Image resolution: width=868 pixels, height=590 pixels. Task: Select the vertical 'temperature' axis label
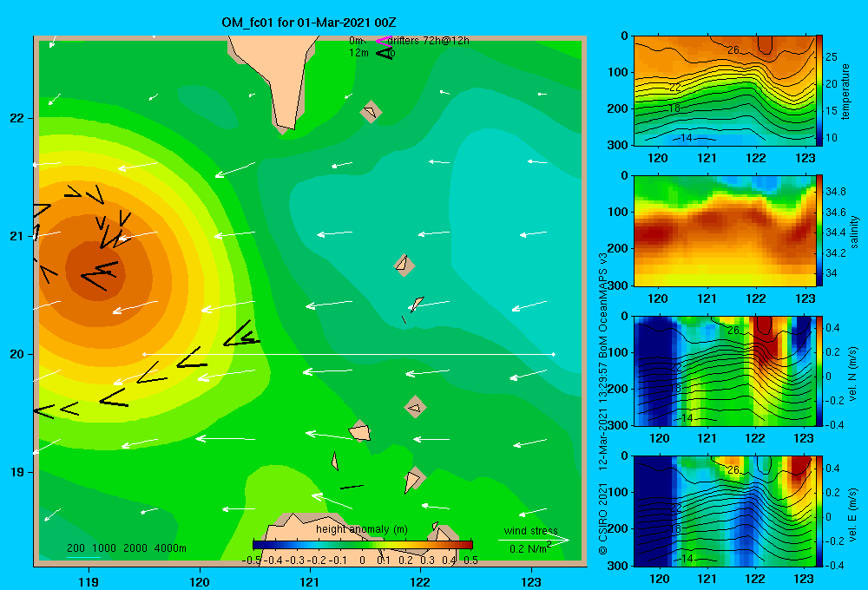pyautogui.click(x=845, y=91)
